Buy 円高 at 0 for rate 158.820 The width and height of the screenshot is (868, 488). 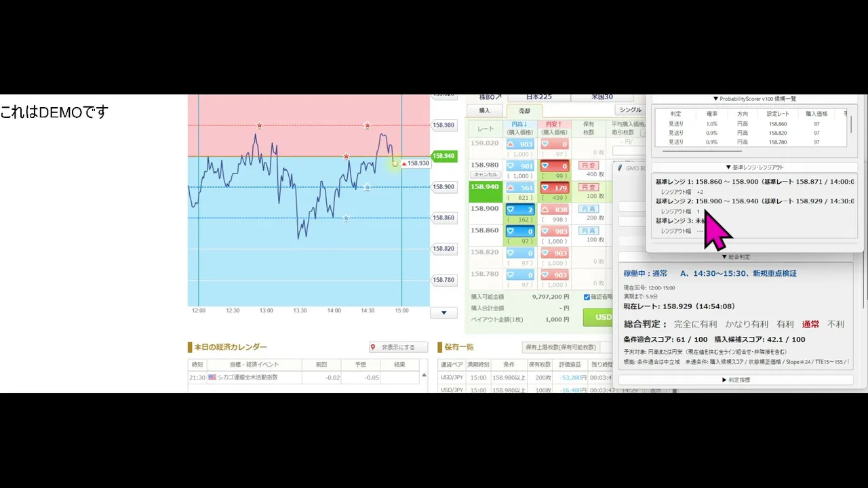coord(520,253)
